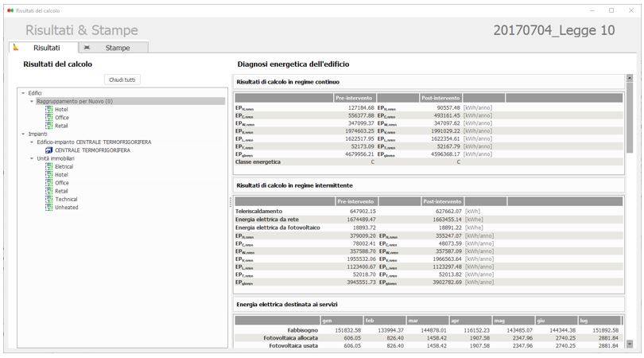Collapse the Unità immobiliari node
The width and height of the screenshot is (644, 358).
coord(32,158)
